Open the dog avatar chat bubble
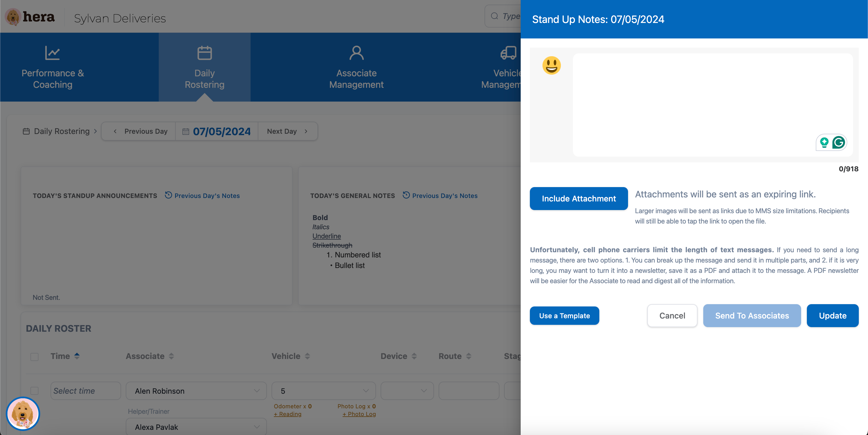Image resolution: width=868 pixels, height=435 pixels. [x=23, y=413]
